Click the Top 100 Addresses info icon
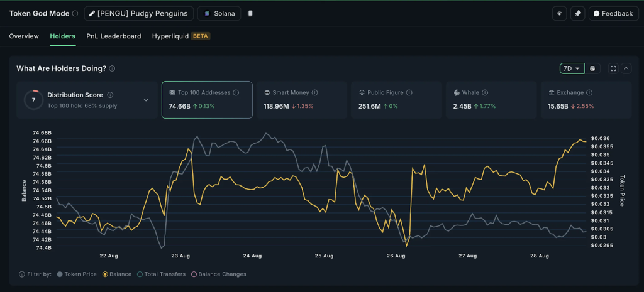Image resolution: width=644 pixels, height=292 pixels. point(236,93)
